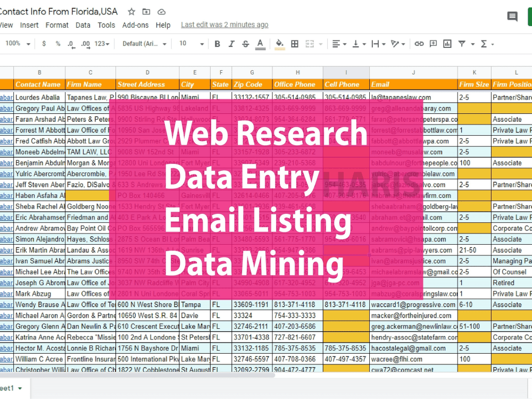Apply percent format to selection

[x=59, y=44]
